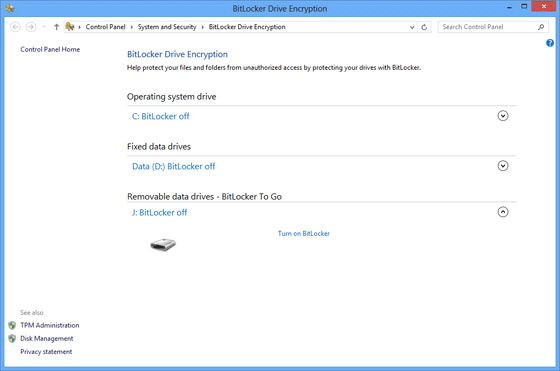Minimize the BitLocker window
The image size is (560, 371).
tap(509, 7)
